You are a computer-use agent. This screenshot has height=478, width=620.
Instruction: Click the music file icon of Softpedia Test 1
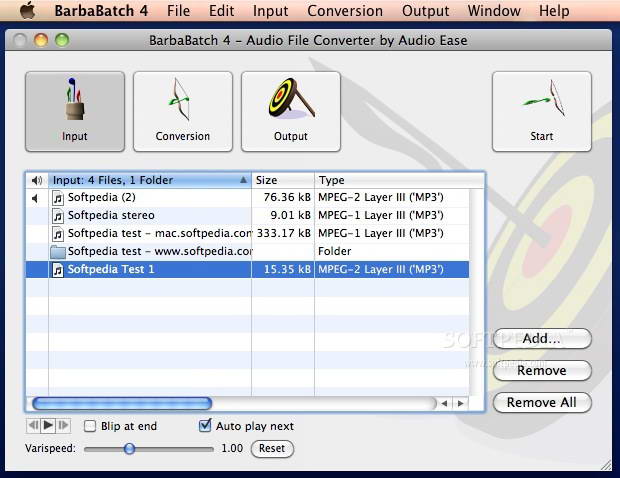pos(58,270)
